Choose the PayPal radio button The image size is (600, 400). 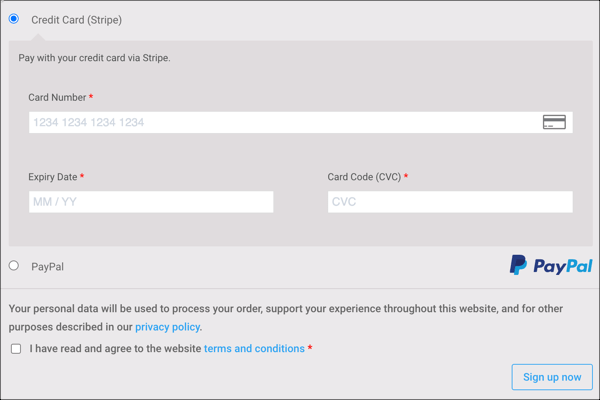tap(14, 266)
